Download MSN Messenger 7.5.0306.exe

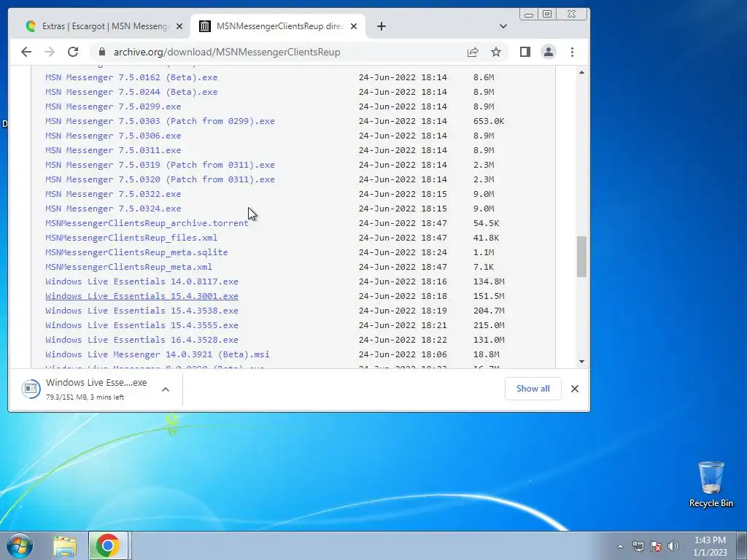click(x=113, y=136)
